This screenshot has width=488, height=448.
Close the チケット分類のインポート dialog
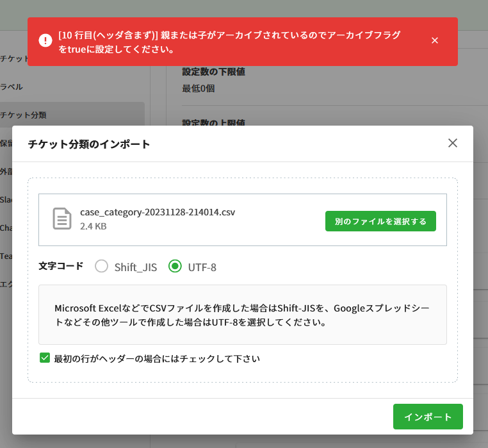tap(453, 143)
